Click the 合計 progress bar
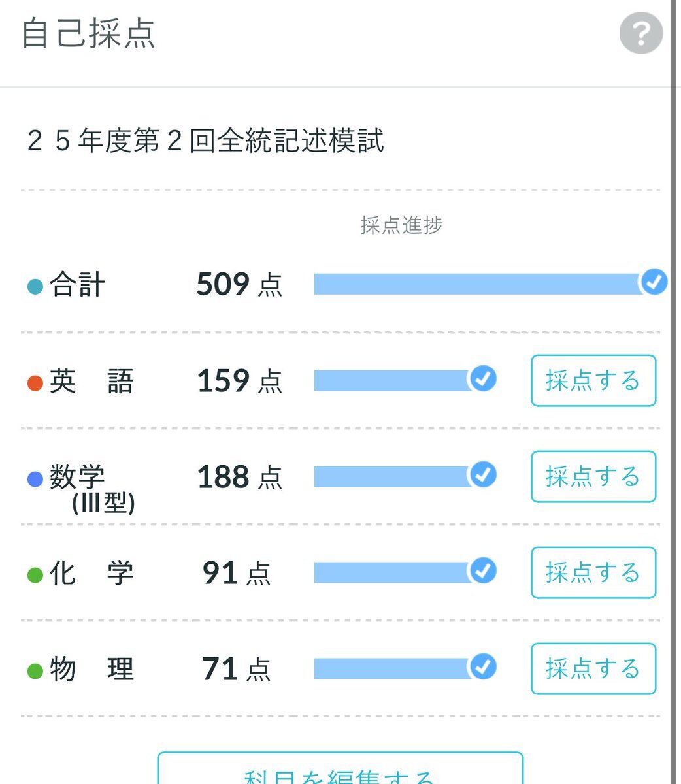Image resolution: width=681 pixels, height=784 pixels. pyautogui.click(x=482, y=284)
